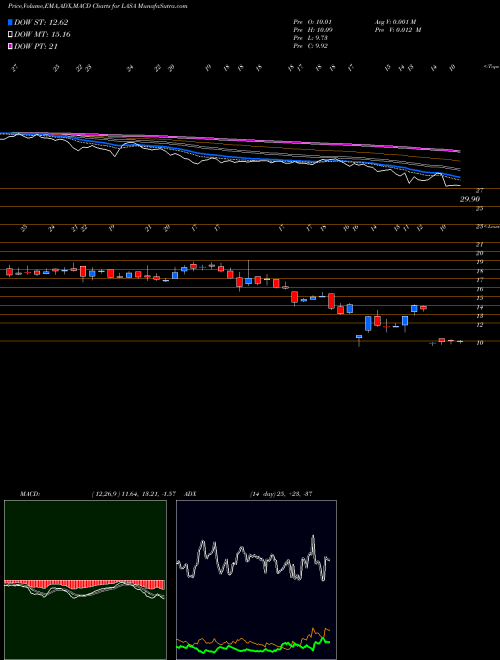This screenshot has width=500, height=660.
Task: Click the 'Pre V: 0.012 M' value
Action: (397, 30)
